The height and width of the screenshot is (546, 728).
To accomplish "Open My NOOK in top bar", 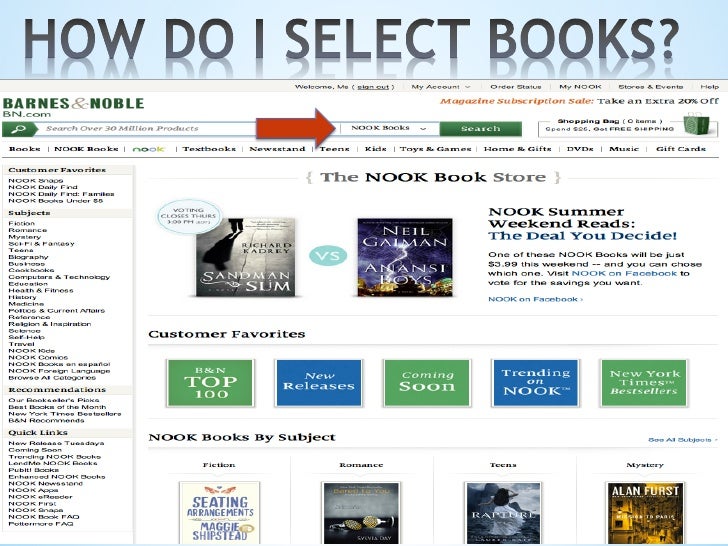I will (580, 87).
